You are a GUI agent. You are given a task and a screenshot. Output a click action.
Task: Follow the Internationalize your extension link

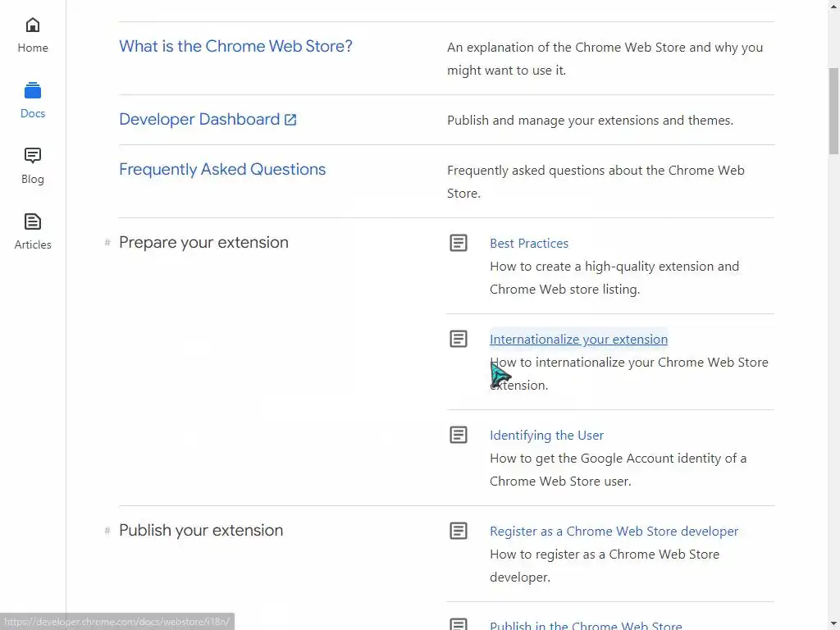pos(578,340)
